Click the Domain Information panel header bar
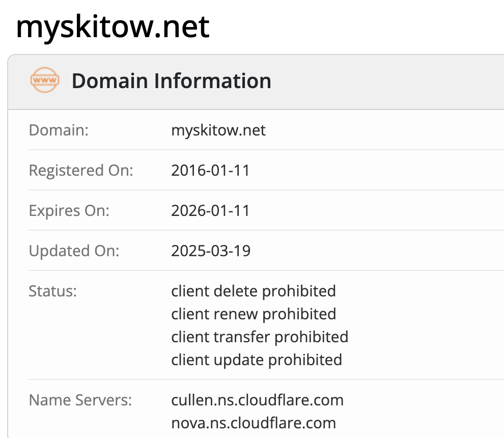The width and height of the screenshot is (504, 438). pos(387,81)
